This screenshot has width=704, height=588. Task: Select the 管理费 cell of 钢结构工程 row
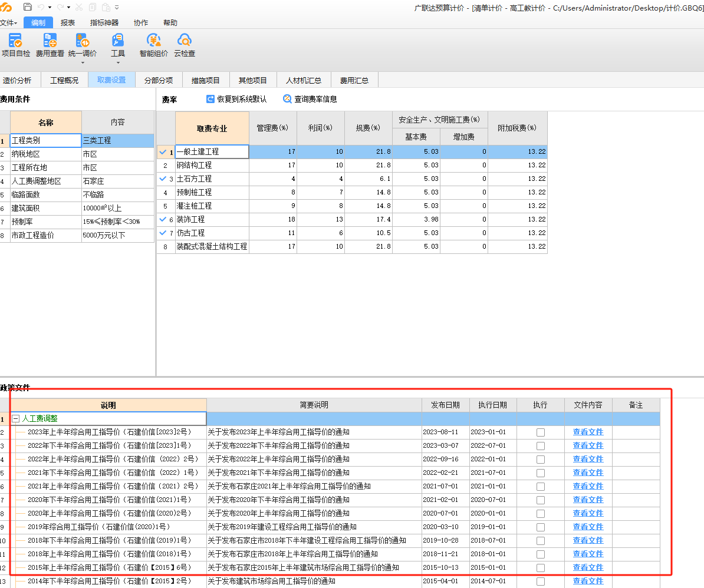(273, 165)
